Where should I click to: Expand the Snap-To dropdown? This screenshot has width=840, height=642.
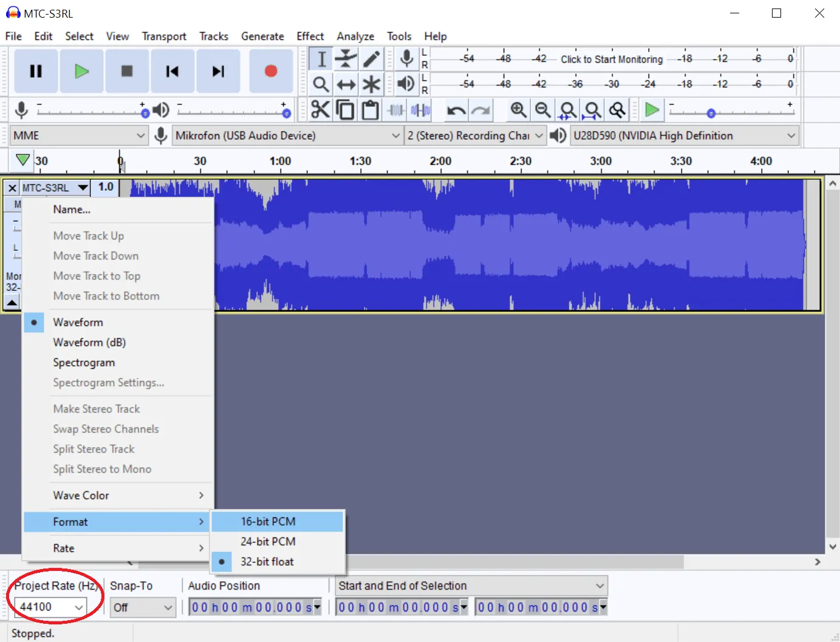[x=168, y=607]
